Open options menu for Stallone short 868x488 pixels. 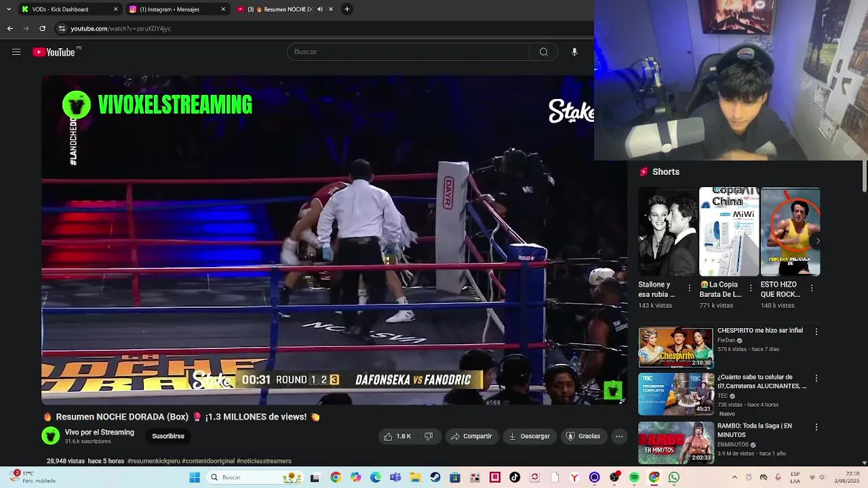pyautogui.click(x=690, y=288)
